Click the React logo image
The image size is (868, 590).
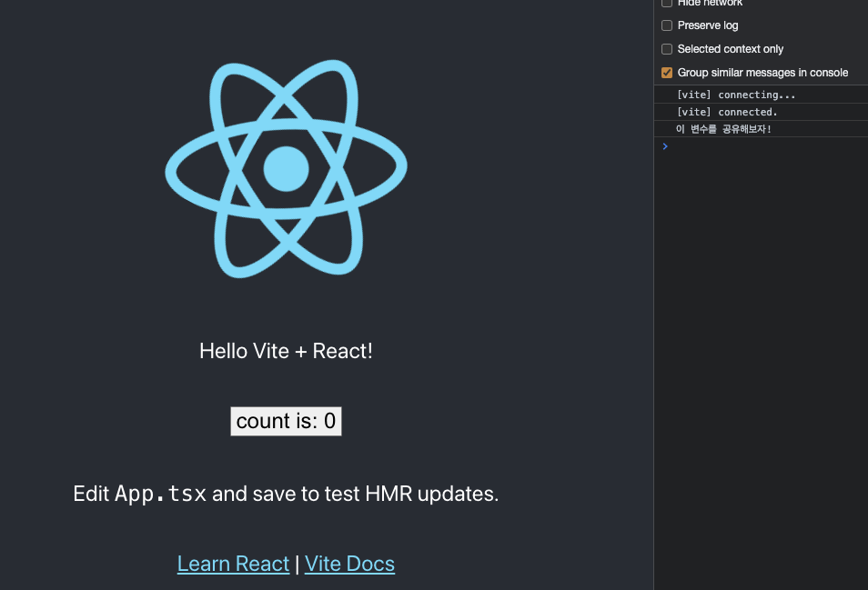tap(287, 169)
